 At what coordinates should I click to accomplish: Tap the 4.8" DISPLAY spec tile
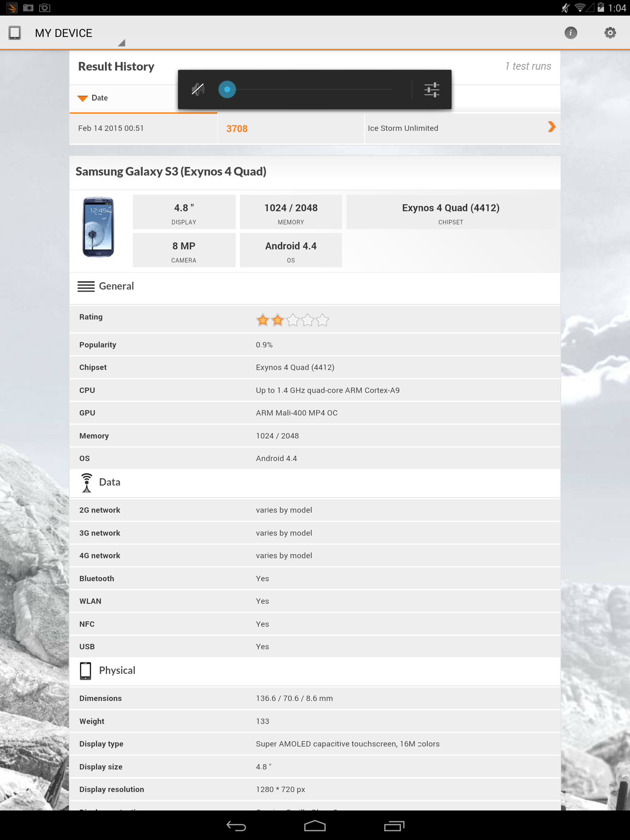(184, 212)
